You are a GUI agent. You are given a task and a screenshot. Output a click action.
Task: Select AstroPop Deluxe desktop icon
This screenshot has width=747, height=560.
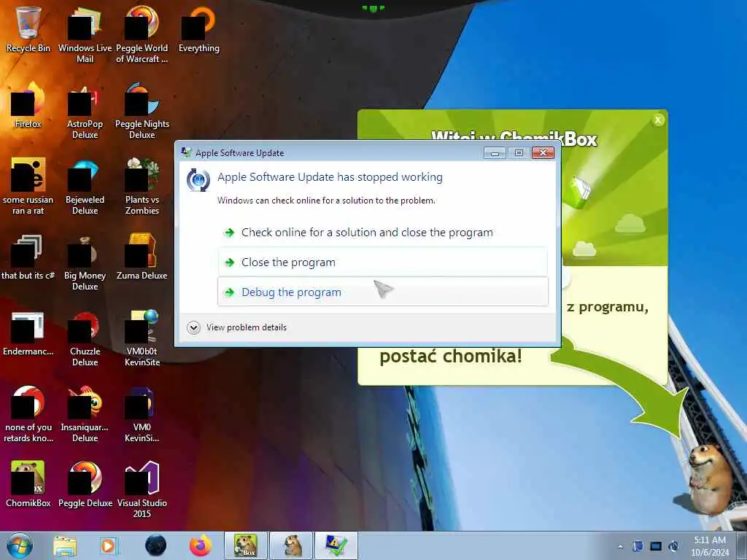[x=85, y=111]
